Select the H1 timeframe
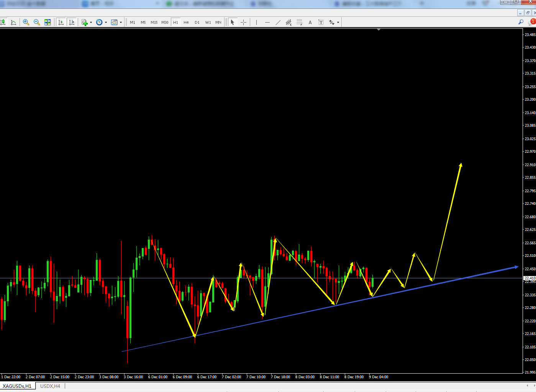The width and height of the screenshot is (536, 392). [175, 22]
